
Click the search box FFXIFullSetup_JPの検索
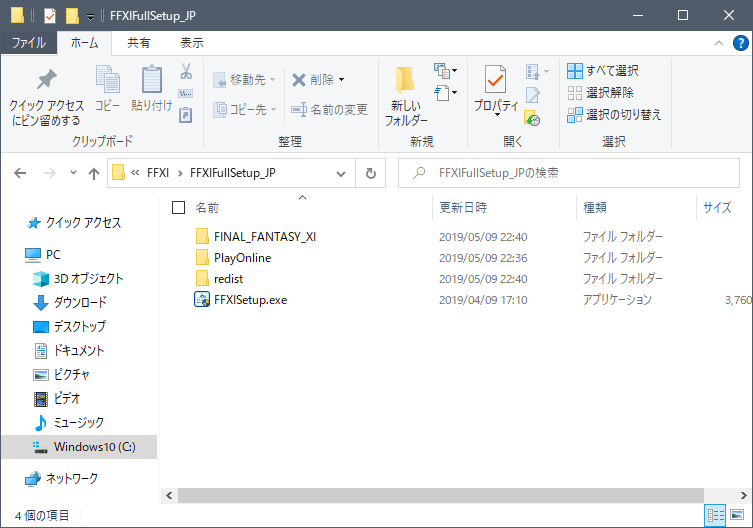(569, 173)
